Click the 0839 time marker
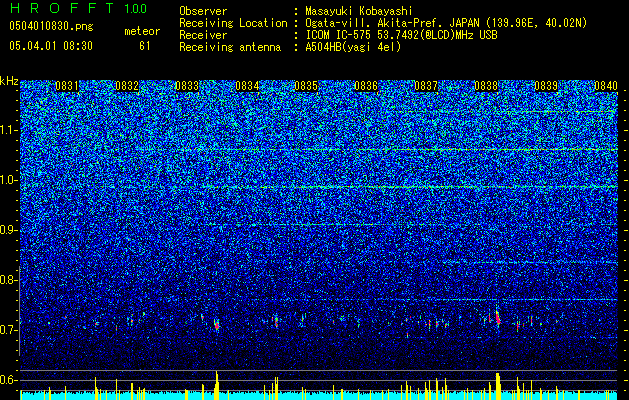This screenshot has height=400, width=629. pos(546,86)
